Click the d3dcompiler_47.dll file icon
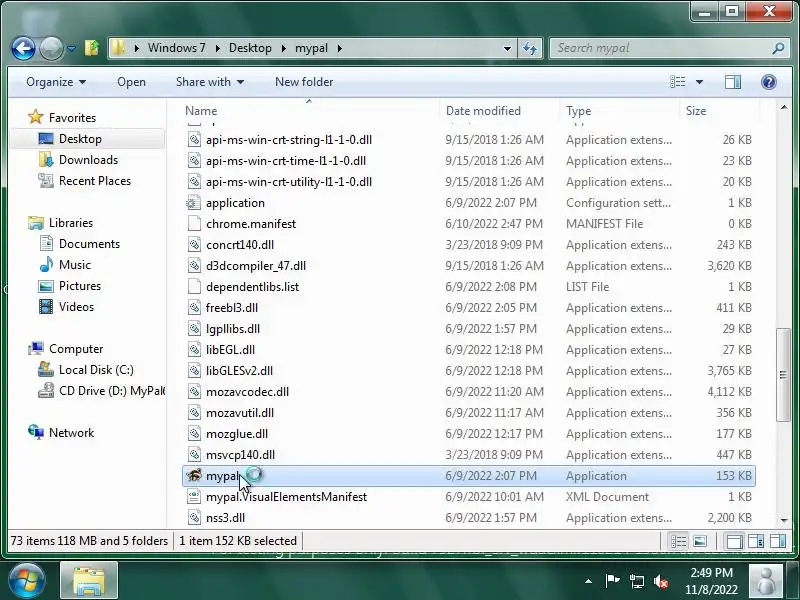This screenshot has width=800, height=600. 194,265
